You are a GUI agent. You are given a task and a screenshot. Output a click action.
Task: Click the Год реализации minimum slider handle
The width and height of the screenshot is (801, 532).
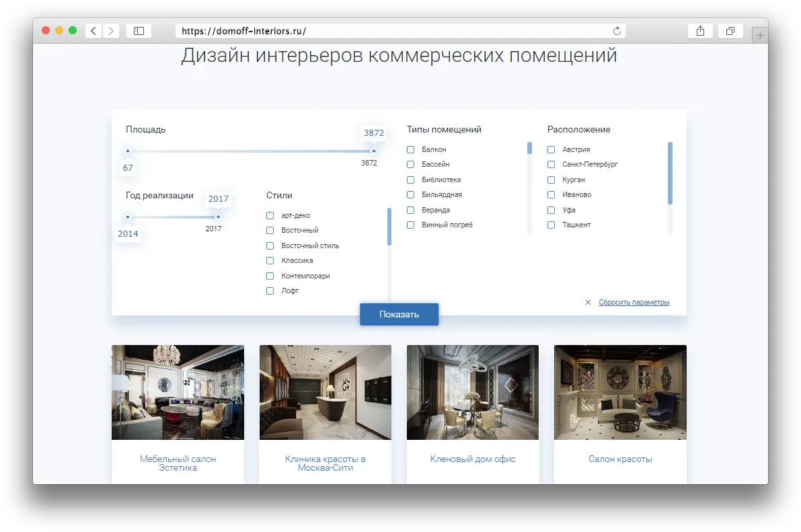[x=128, y=217]
